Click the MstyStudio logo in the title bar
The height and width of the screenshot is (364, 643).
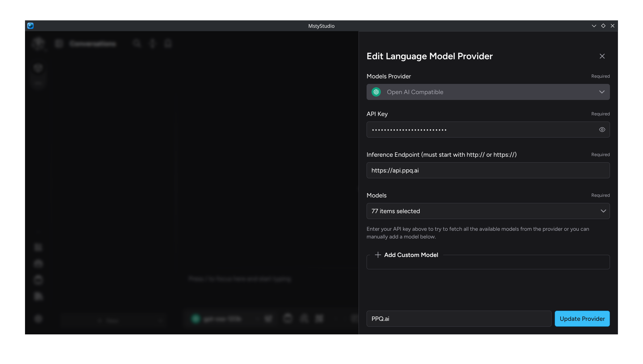click(31, 26)
